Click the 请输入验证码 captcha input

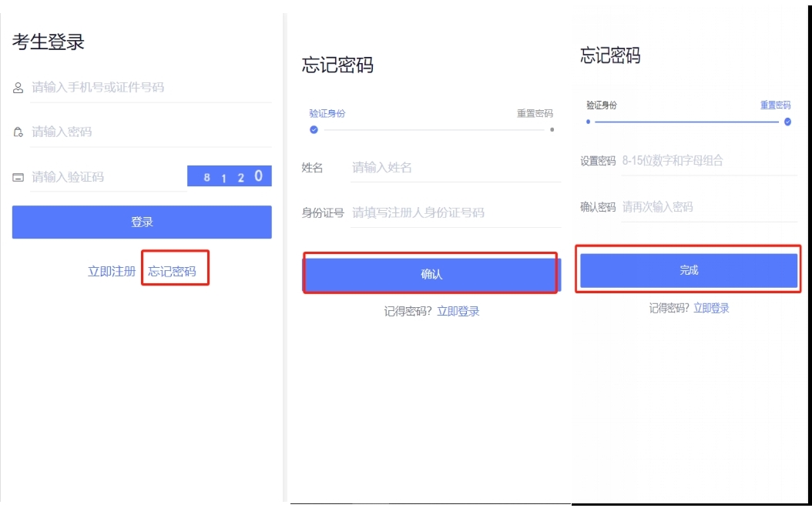pyautogui.click(x=106, y=177)
